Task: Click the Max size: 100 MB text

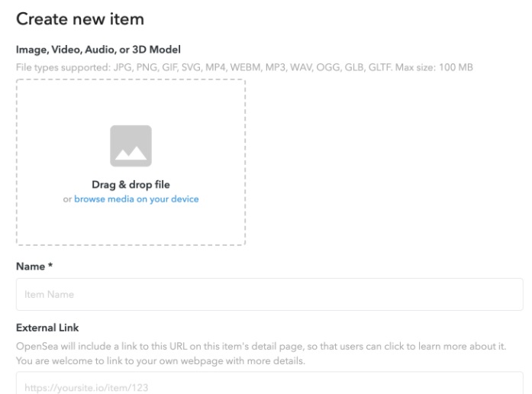Action: (434, 67)
